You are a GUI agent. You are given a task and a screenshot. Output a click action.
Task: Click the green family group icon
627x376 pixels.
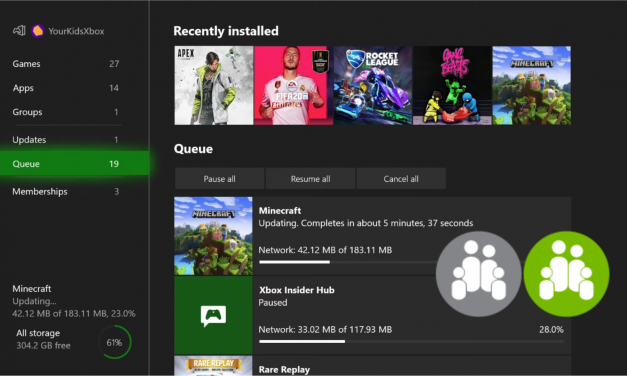pos(566,274)
